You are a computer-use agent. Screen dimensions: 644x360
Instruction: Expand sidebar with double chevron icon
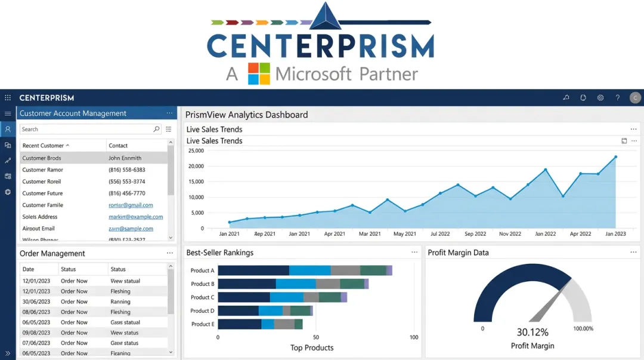(8, 353)
